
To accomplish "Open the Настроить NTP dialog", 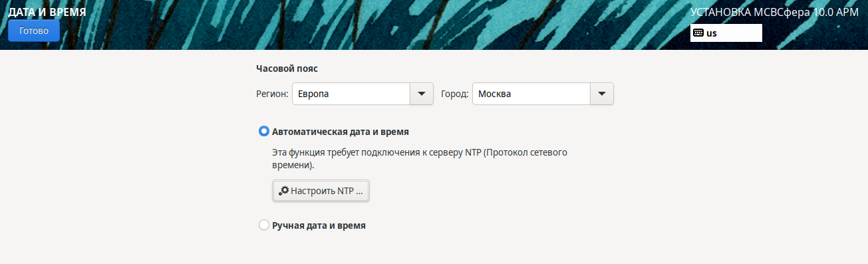I will click(x=321, y=191).
